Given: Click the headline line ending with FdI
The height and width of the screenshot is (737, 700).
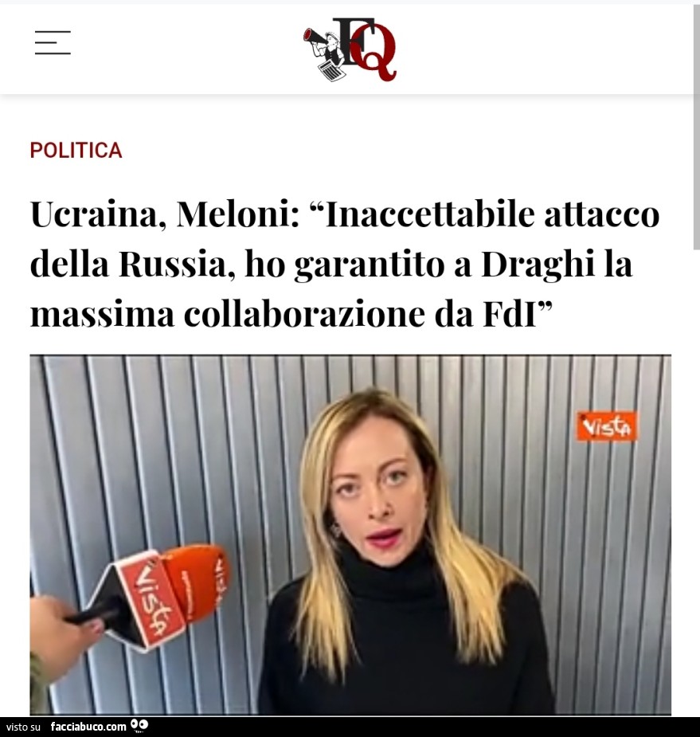Looking at the screenshot, I should tap(291, 315).
